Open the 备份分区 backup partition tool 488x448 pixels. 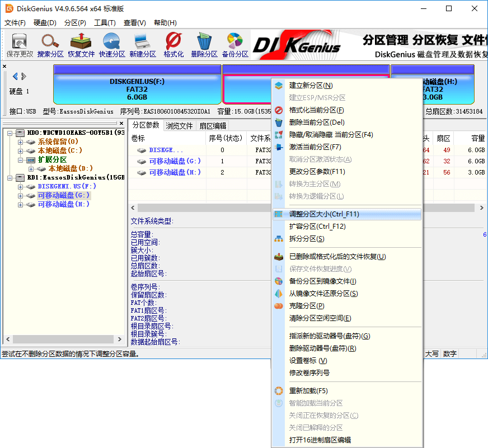coord(234,45)
